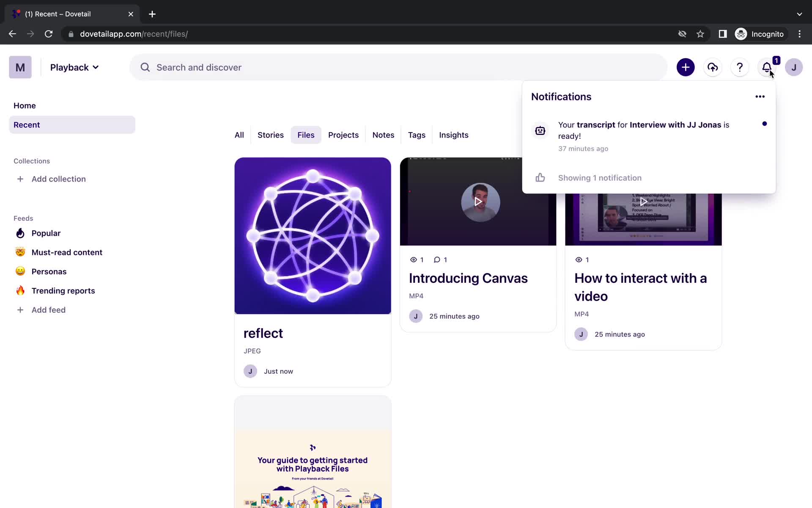The width and height of the screenshot is (812, 508).
Task: Toggle Must-read content feed visibility
Action: pos(67,252)
